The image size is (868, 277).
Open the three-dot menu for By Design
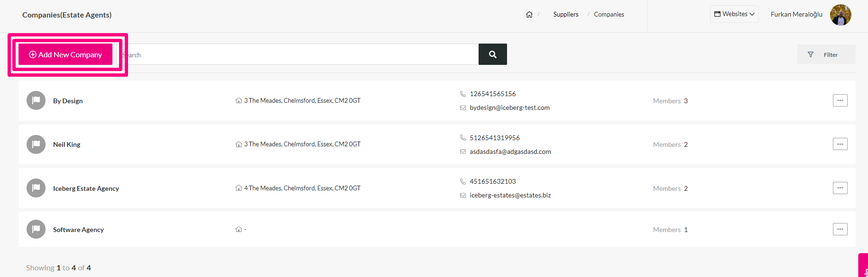pos(840,100)
